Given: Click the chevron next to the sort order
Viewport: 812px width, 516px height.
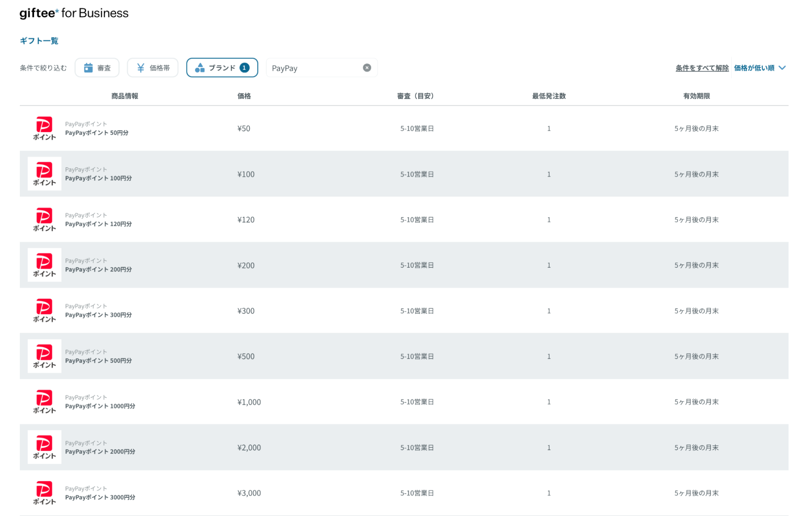Looking at the screenshot, I should click(x=782, y=68).
